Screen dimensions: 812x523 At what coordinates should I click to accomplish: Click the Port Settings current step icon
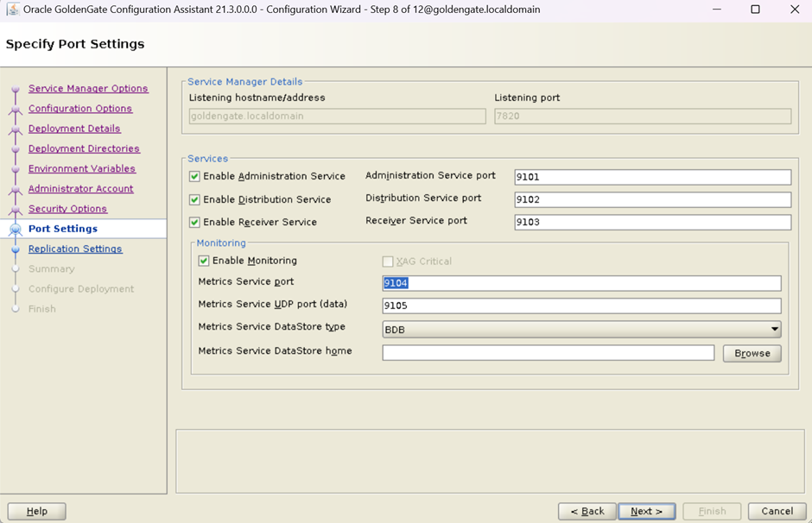(x=16, y=229)
